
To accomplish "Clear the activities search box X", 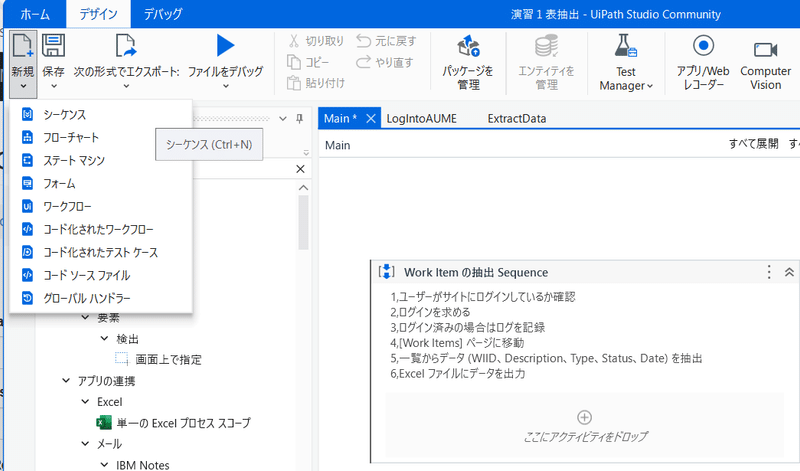I will tap(301, 169).
